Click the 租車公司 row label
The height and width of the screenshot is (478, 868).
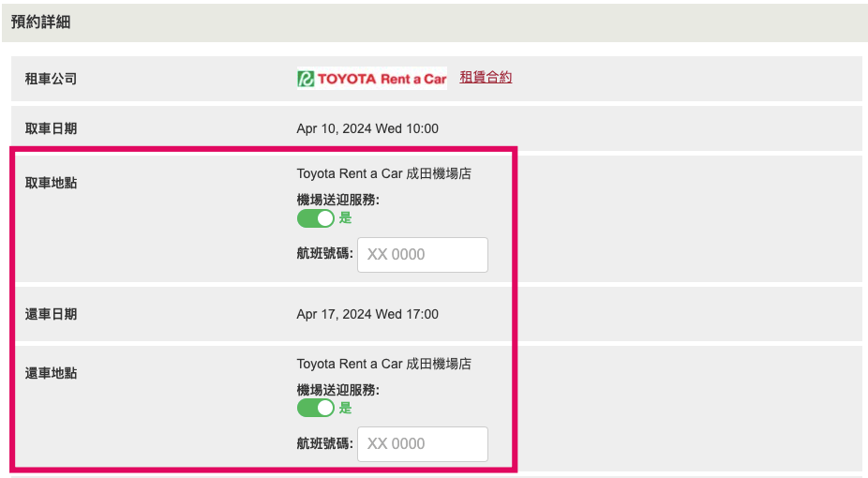pyautogui.click(x=51, y=79)
